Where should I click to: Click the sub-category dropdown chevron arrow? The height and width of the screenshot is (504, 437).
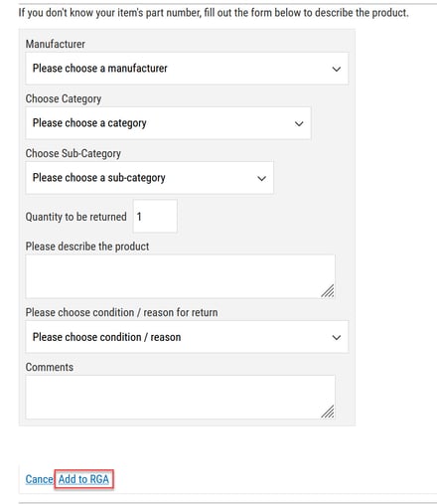(x=261, y=178)
